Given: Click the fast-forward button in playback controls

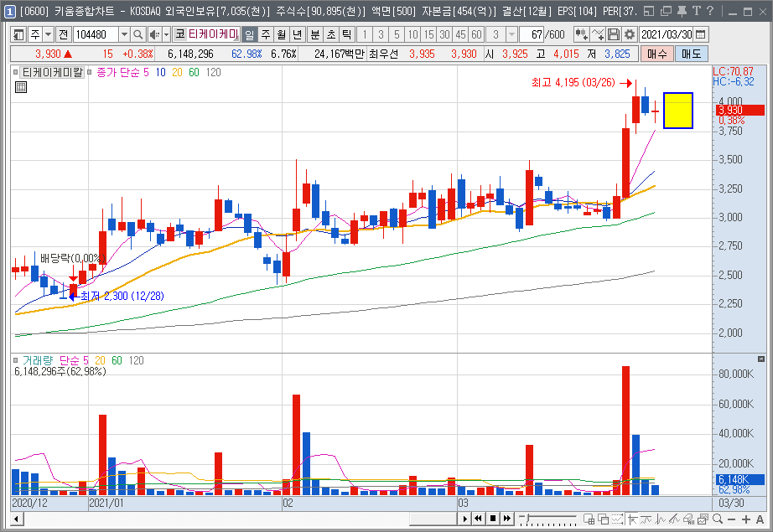Looking at the screenshot, I should coord(506,519).
